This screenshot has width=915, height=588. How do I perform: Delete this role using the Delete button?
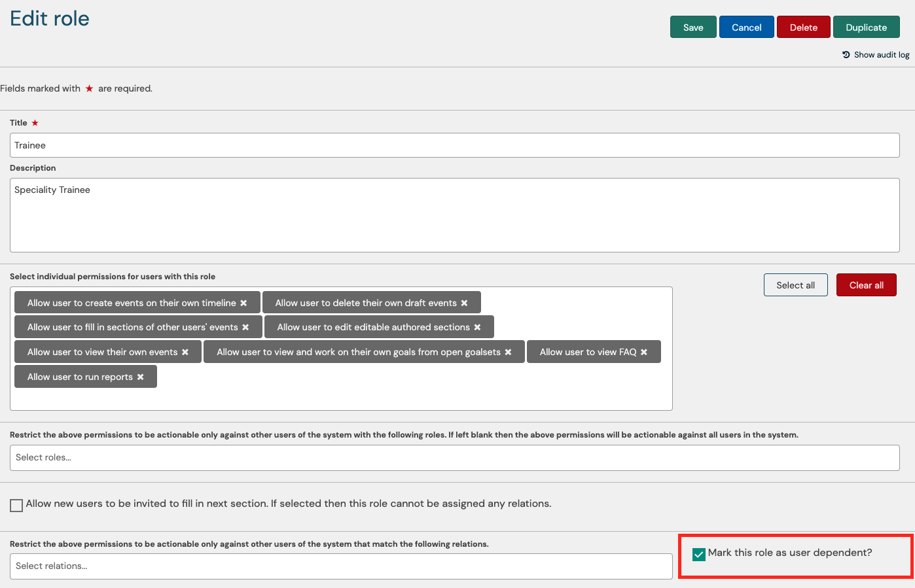point(803,27)
